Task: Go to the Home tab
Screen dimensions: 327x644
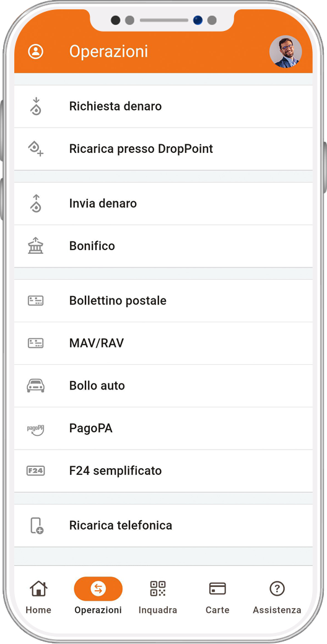Action: coord(38,597)
